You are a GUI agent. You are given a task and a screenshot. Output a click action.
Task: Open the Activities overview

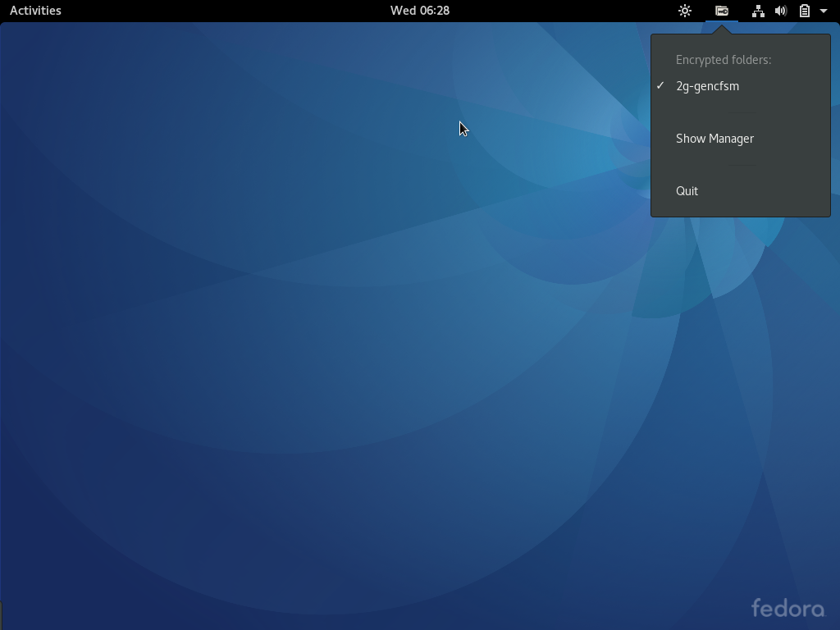coord(35,11)
